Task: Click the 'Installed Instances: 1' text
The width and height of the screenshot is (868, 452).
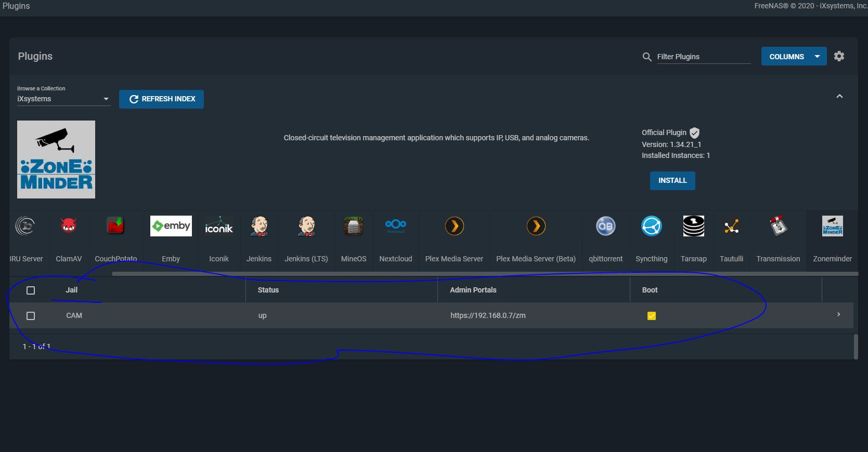Action: (676, 155)
